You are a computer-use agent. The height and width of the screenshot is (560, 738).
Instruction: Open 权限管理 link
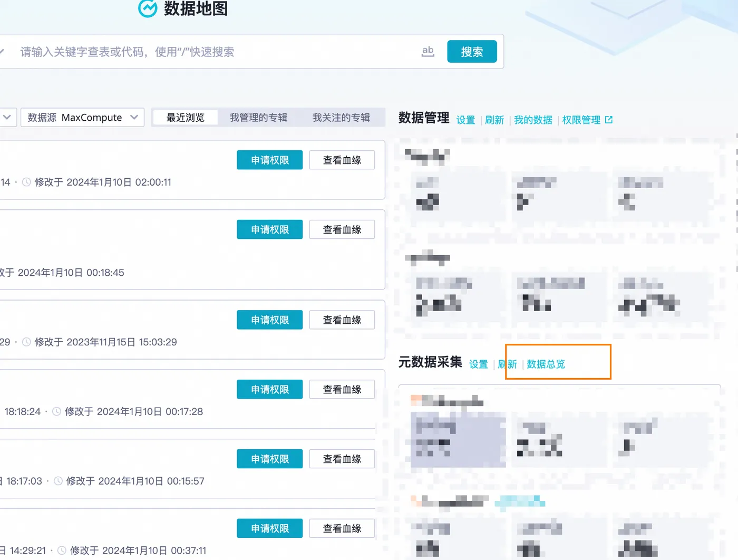[581, 120]
